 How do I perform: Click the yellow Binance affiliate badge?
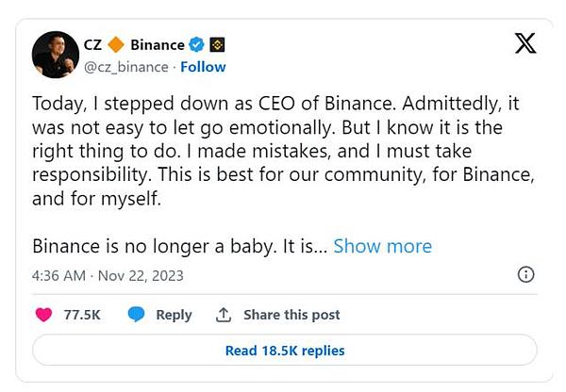218,44
